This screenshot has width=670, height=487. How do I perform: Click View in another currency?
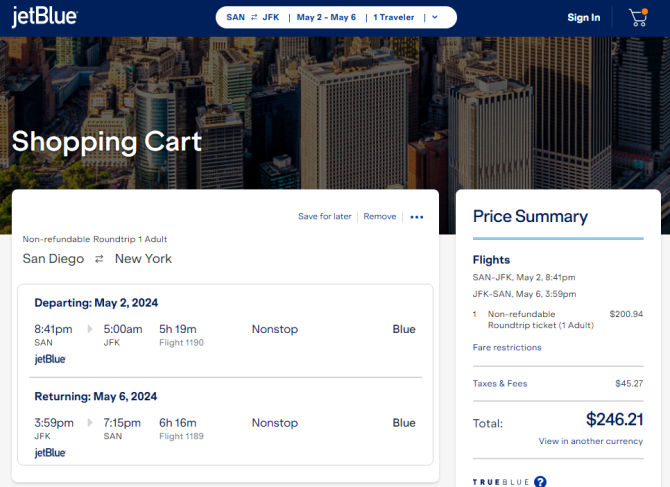[591, 441]
